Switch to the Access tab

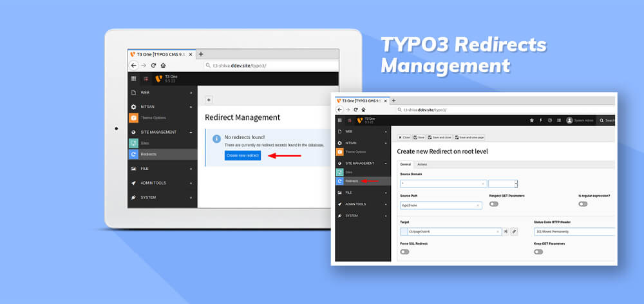pyautogui.click(x=422, y=164)
